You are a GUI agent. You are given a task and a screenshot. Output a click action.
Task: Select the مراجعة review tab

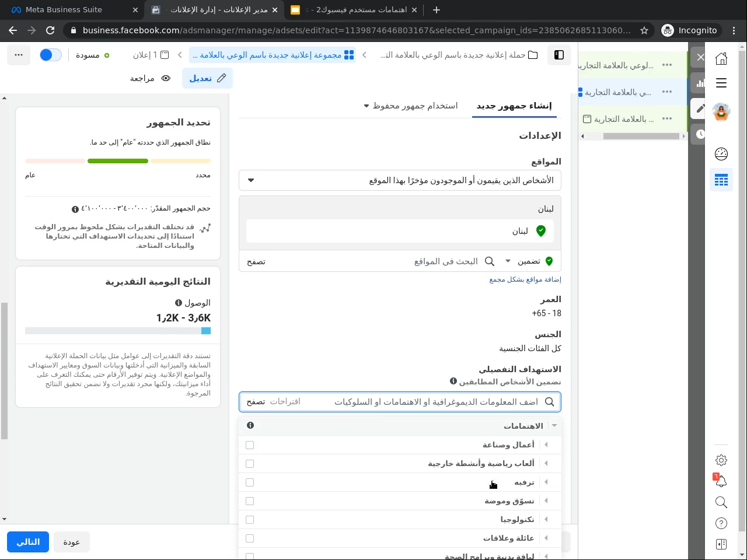click(x=150, y=78)
